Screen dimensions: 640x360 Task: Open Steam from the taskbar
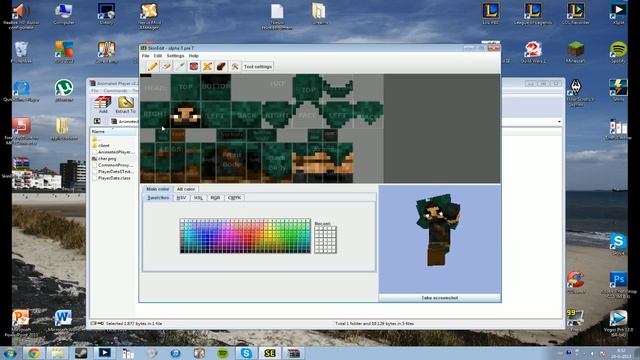click(x=81, y=353)
